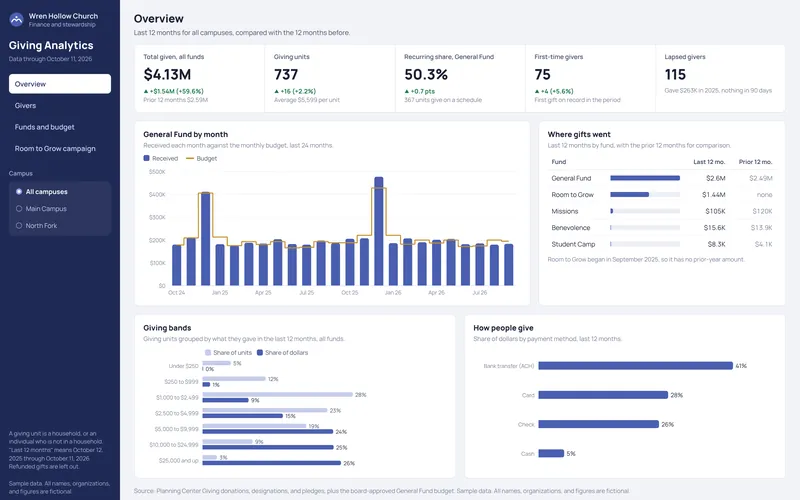Click the Check 26% bar
The height and width of the screenshot is (500, 800).
[x=598, y=424]
